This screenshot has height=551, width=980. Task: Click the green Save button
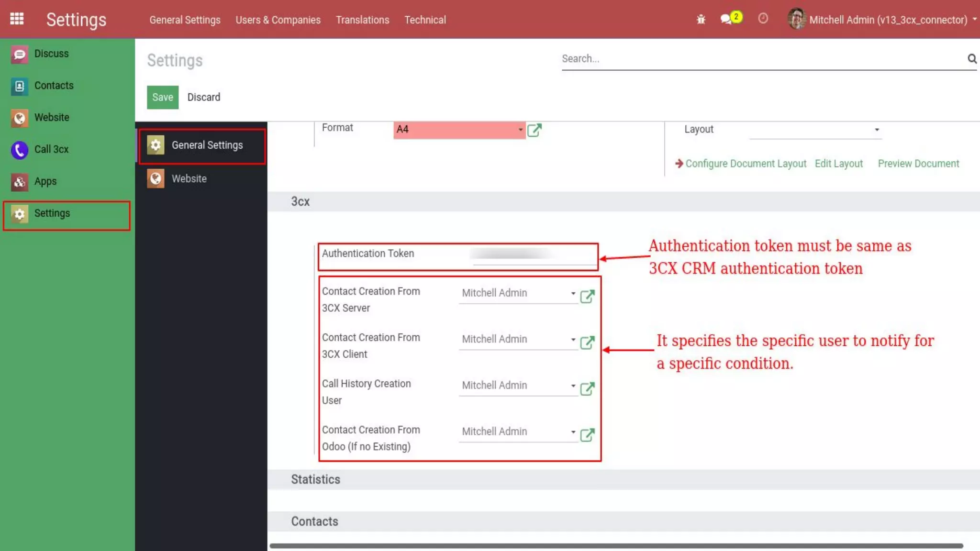tap(163, 97)
